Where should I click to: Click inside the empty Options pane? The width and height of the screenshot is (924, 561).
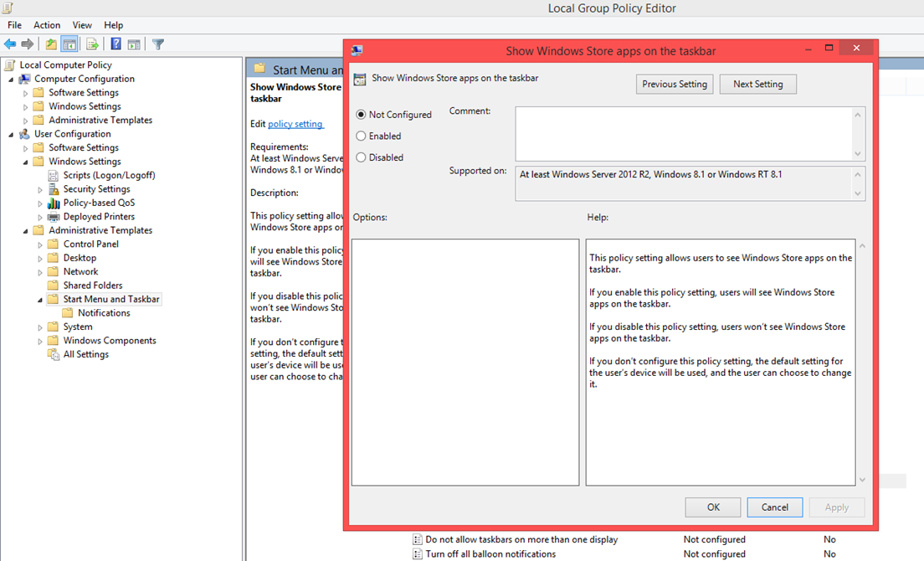[465, 363]
